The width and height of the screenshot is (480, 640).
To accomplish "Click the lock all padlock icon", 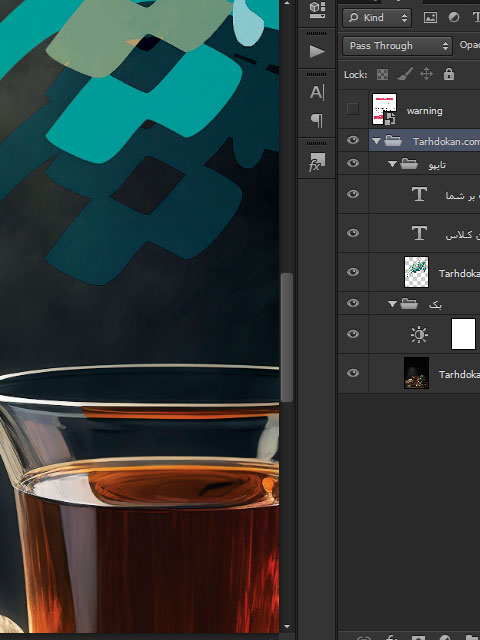I will [x=449, y=74].
